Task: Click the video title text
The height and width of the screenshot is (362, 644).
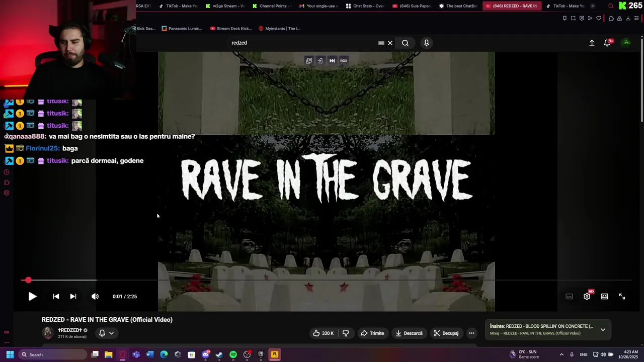Action: [107, 320]
